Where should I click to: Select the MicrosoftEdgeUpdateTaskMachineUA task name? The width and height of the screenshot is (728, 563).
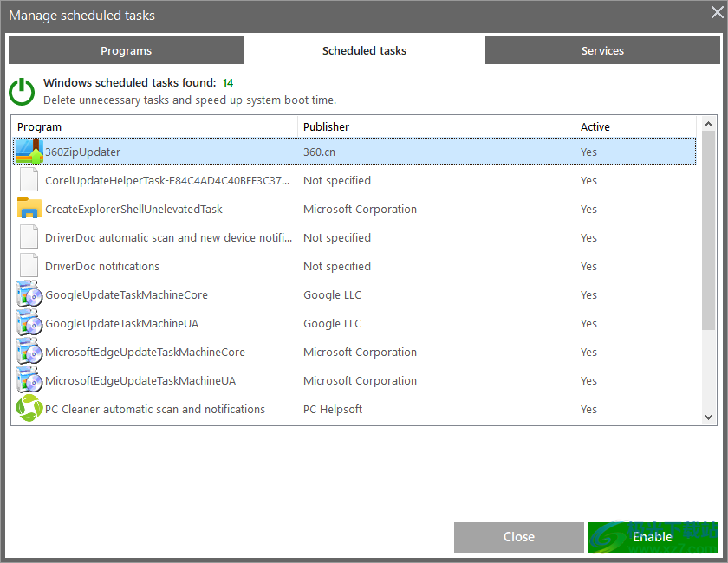point(140,380)
